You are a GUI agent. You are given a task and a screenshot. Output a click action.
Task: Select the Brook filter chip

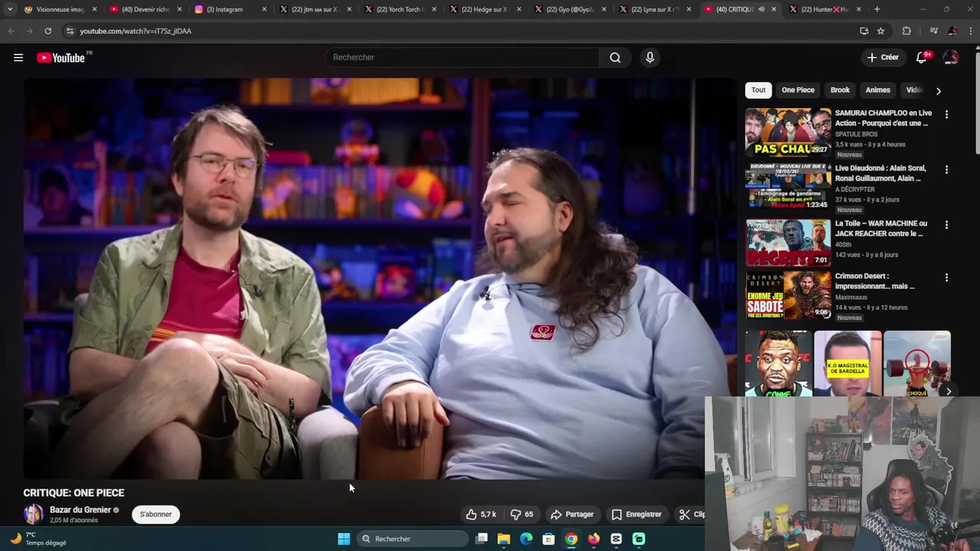[x=840, y=90]
